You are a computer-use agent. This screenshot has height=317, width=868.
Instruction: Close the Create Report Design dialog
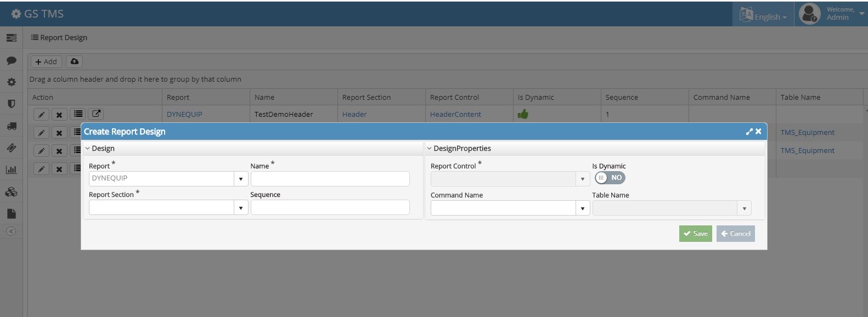pos(758,132)
